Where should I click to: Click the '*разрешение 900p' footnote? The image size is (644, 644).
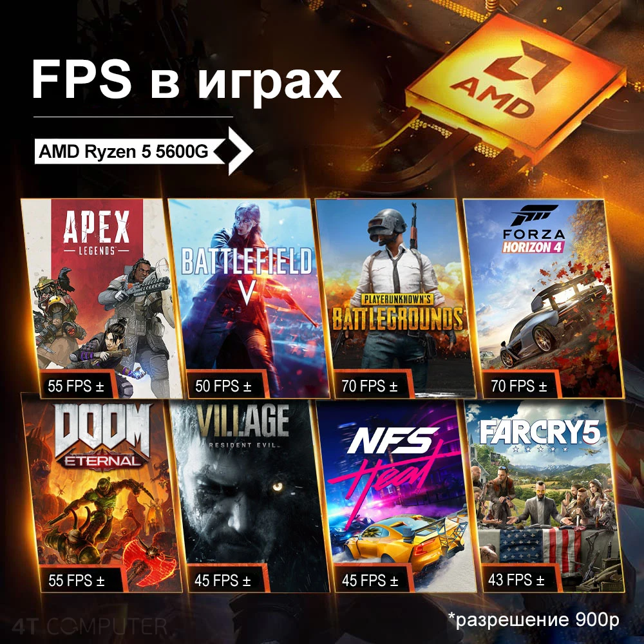tap(533, 620)
